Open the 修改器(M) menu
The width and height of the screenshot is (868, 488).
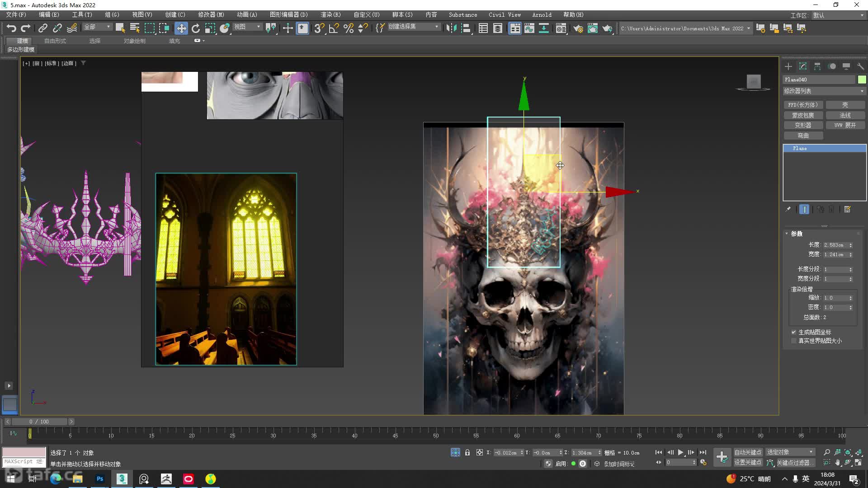[x=211, y=15]
